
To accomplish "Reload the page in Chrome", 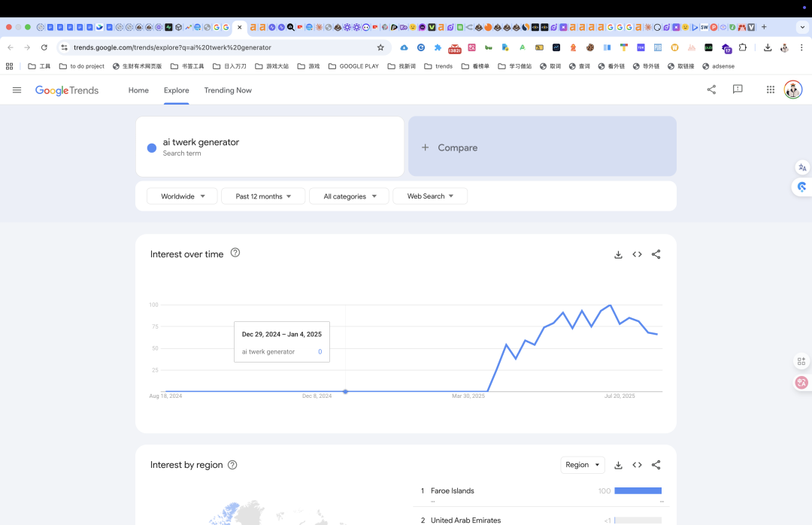I will pos(44,47).
